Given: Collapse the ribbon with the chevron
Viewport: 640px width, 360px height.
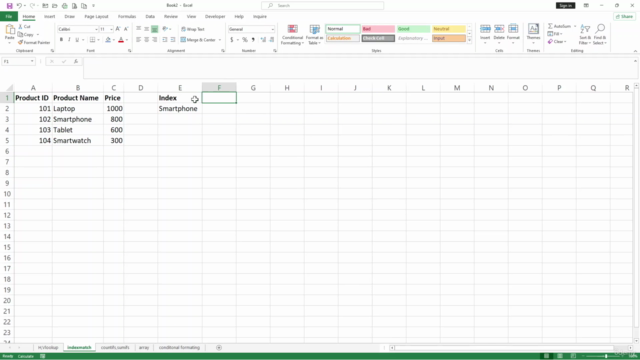Looking at the screenshot, I should [x=635, y=51].
